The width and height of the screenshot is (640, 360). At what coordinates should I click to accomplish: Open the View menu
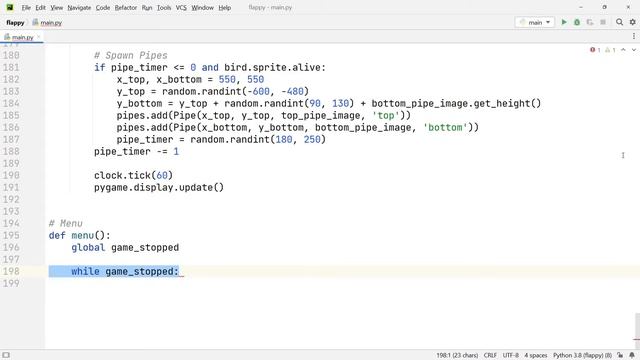pyautogui.click(x=57, y=8)
